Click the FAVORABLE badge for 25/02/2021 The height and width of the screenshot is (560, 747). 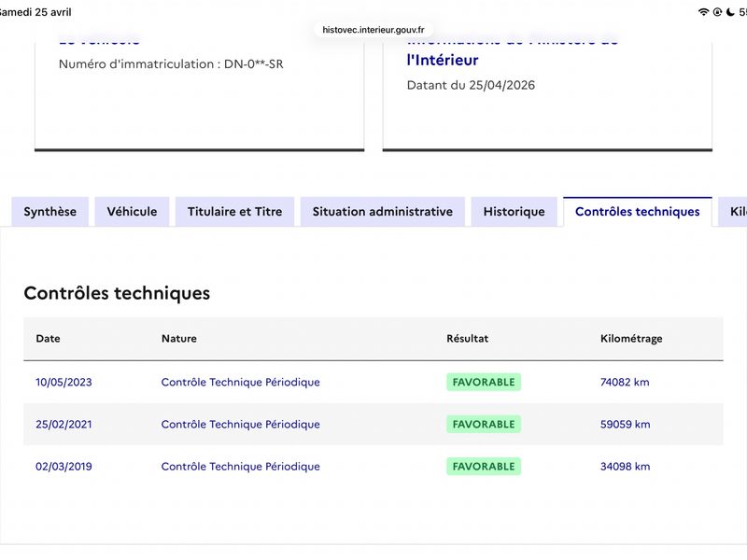(483, 425)
